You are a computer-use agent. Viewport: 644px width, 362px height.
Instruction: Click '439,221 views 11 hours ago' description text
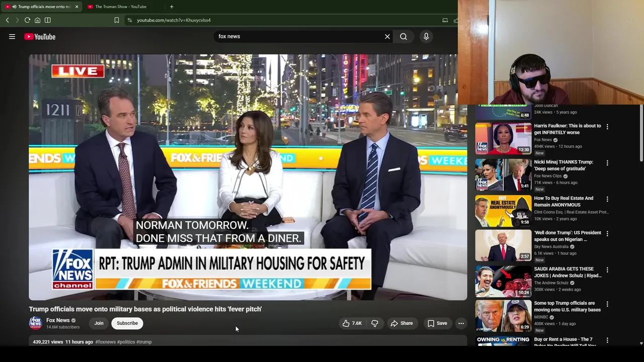[x=63, y=342]
